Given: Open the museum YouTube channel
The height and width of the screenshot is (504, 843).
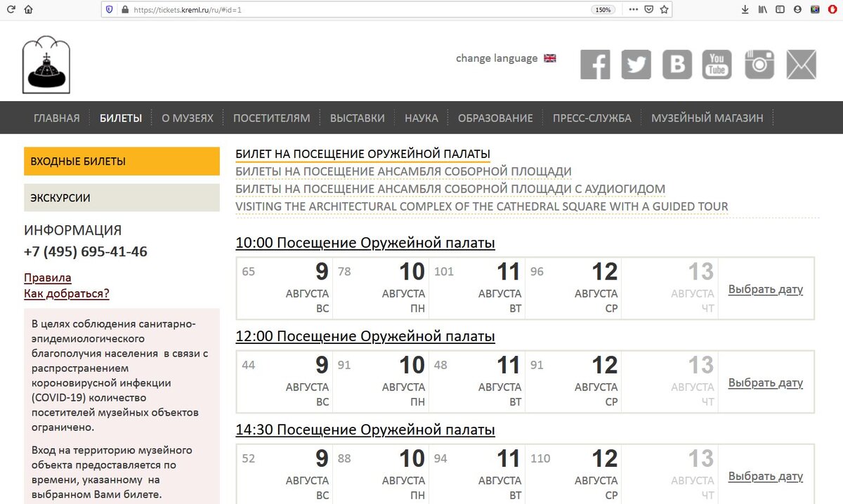Looking at the screenshot, I should pos(717,65).
